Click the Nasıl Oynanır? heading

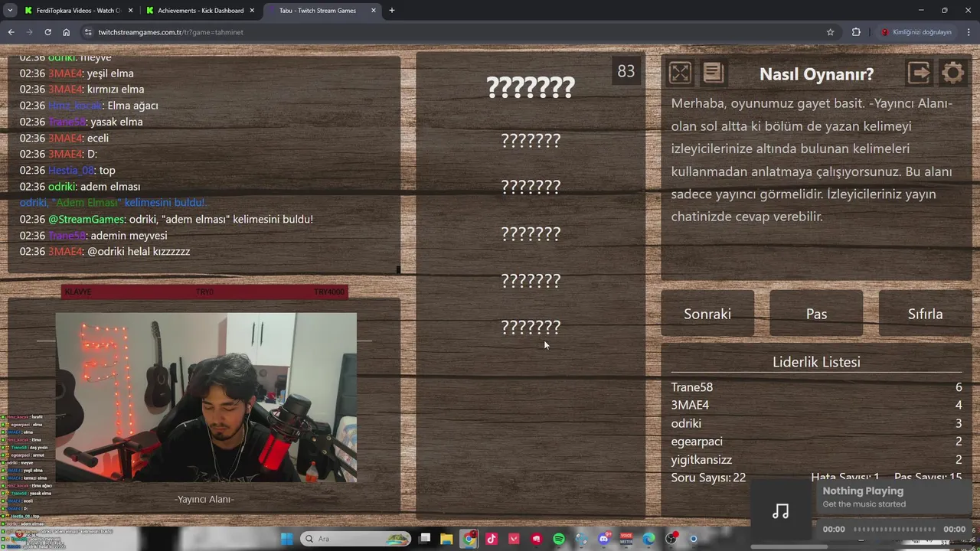816,74
